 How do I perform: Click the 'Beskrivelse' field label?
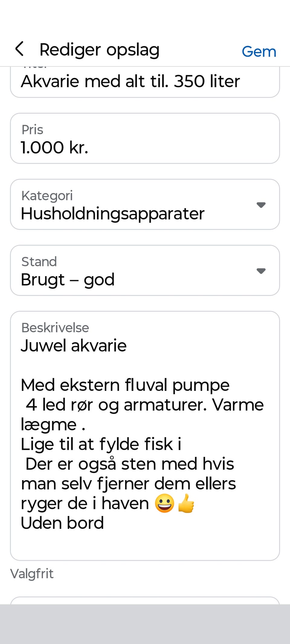(55, 328)
